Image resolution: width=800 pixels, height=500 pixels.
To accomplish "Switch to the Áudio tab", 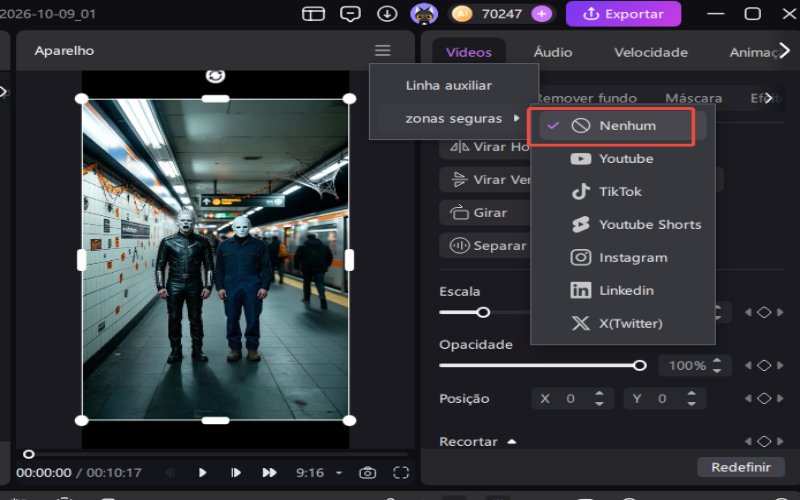I will point(553,52).
